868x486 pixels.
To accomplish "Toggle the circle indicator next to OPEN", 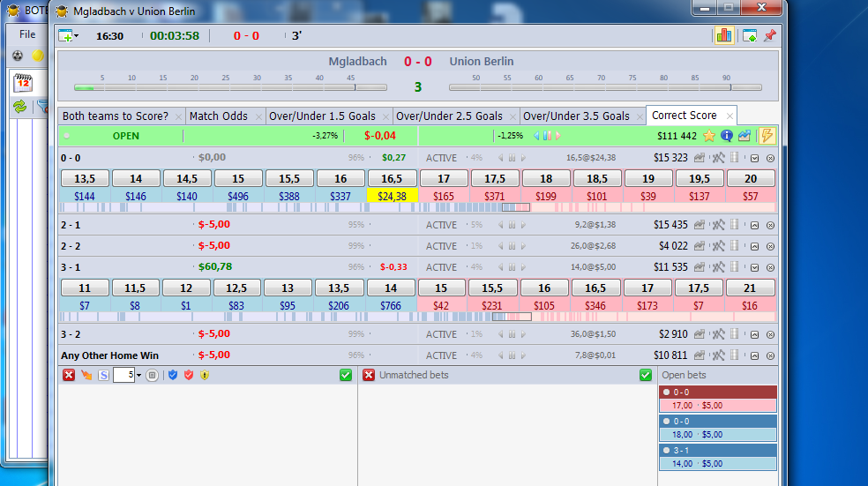I will coord(67,136).
